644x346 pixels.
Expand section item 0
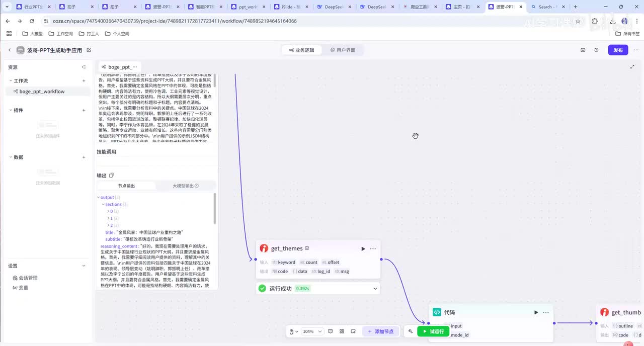(x=108, y=212)
